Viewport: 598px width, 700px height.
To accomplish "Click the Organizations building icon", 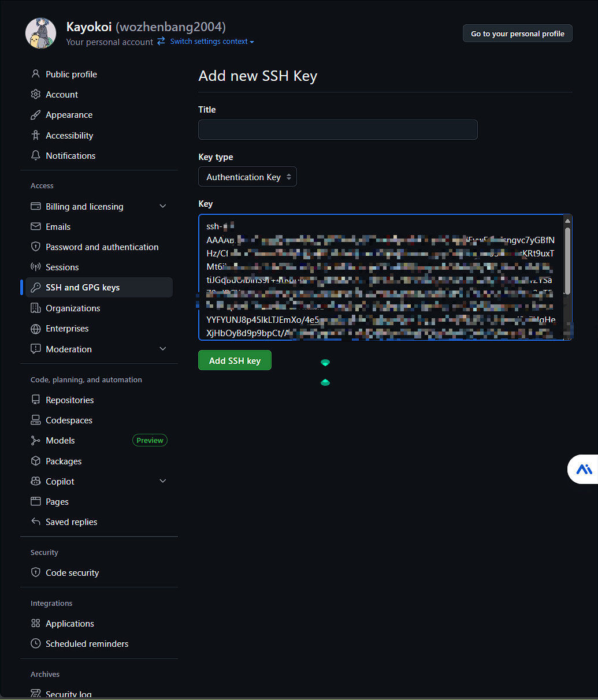I will (x=36, y=308).
